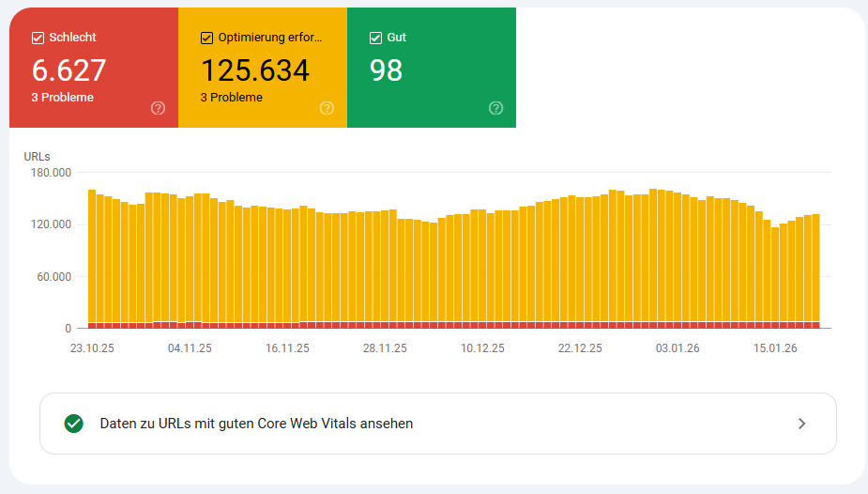The image size is (868, 494).
Task: Show help tooltip in green Gut card
Action: coord(495,108)
